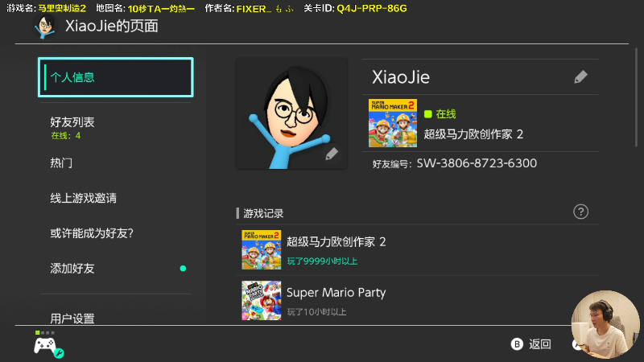The height and width of the screenshot is (362, 644).
Task: Click the 游戏记录 section heading
Action: 263,213
